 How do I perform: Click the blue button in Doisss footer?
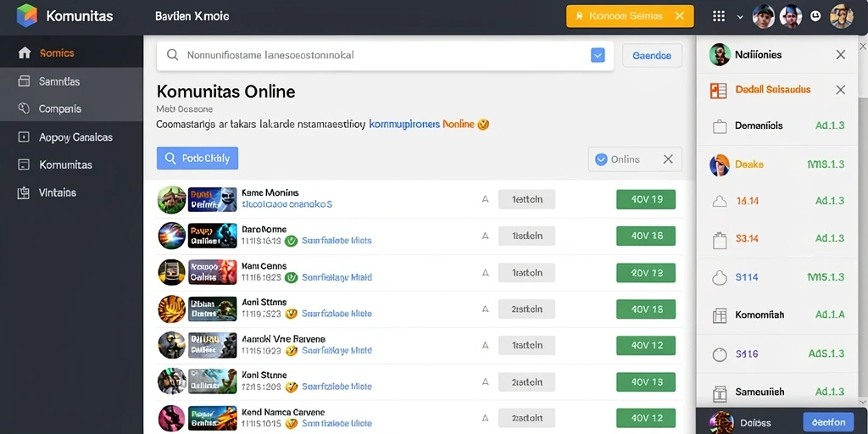pyautogui.click(x=828, y=422)
